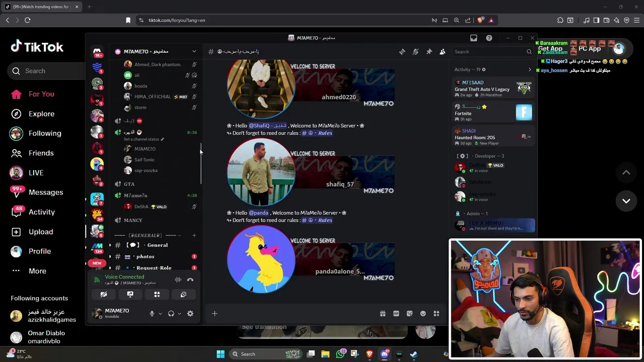Open the photos text channel
Image resolution: width=644 pixels, height=362 pixels.
[155, 256]
